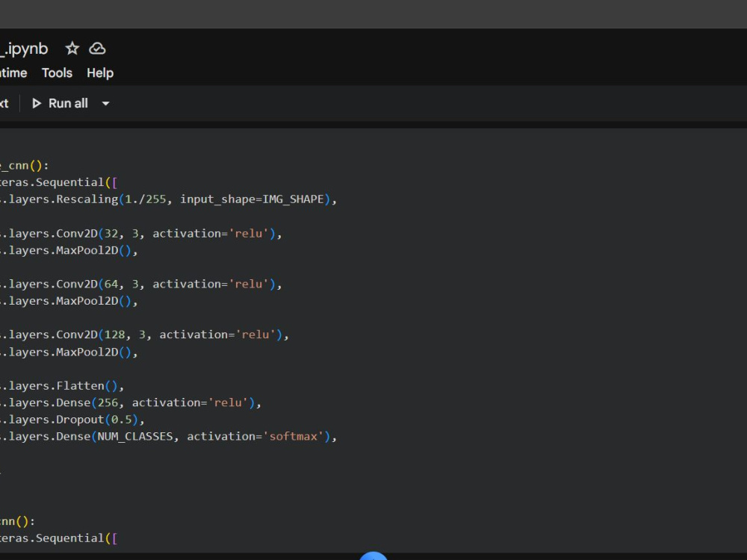Click the Conv2D(32, 3 code line

coord(141,233)
